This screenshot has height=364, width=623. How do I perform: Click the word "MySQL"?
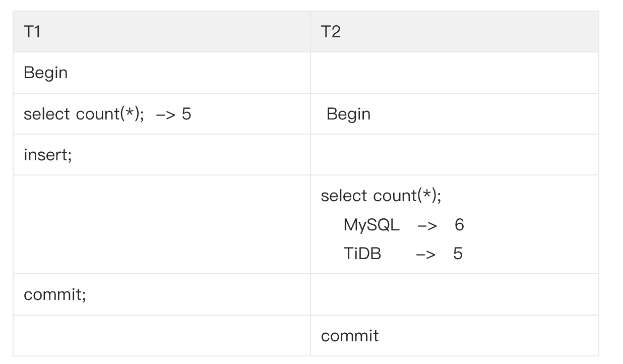(x=371, y=224)
